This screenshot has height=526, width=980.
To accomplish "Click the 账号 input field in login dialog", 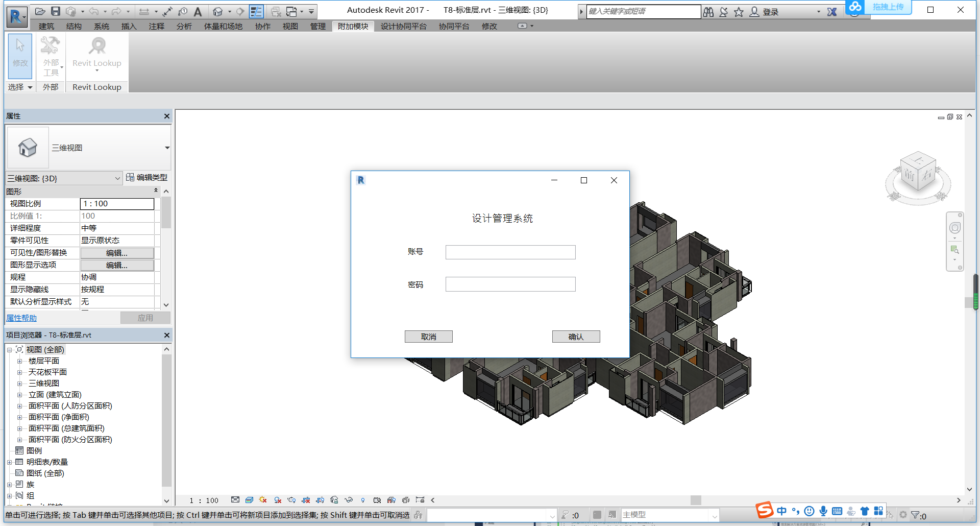I will tap(510, 252).
